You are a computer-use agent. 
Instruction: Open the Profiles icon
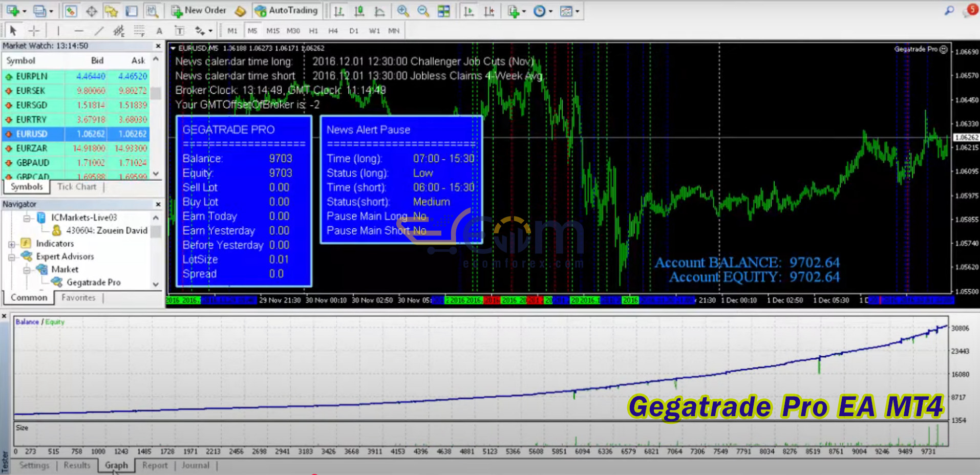38,11
